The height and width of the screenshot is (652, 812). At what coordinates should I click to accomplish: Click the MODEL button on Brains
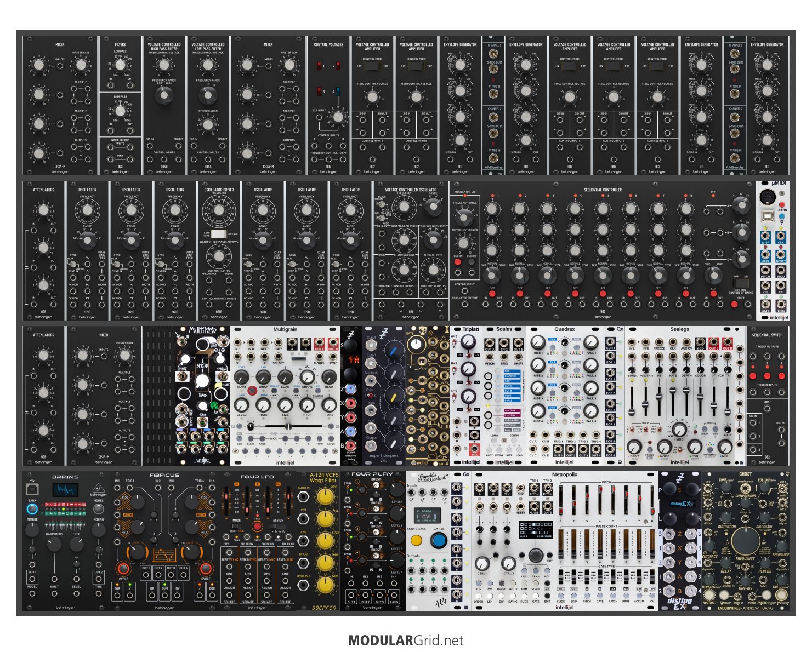pyautogui.click(x=98, y=508)
